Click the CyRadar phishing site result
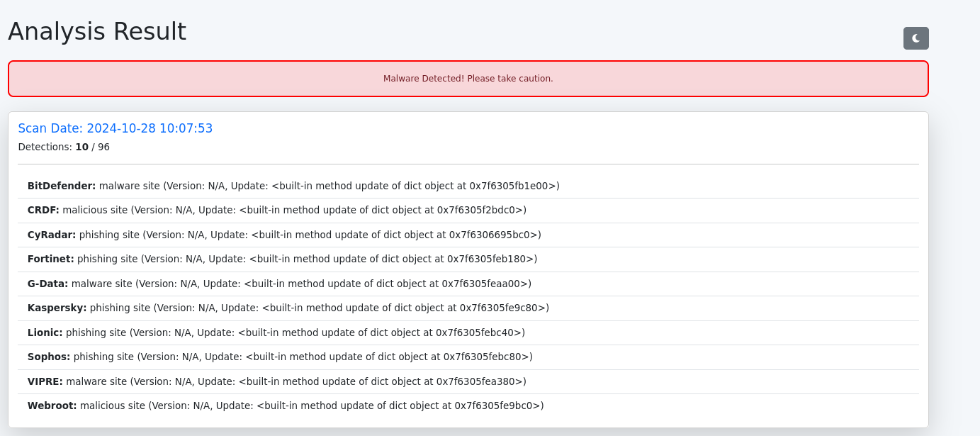Screen dimensions: 980x436 283,235
